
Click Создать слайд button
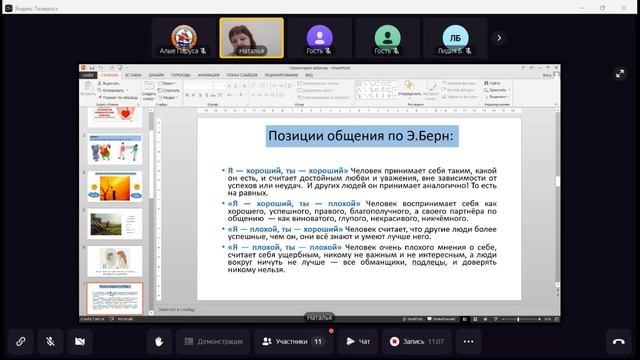[x=149, y=91]
